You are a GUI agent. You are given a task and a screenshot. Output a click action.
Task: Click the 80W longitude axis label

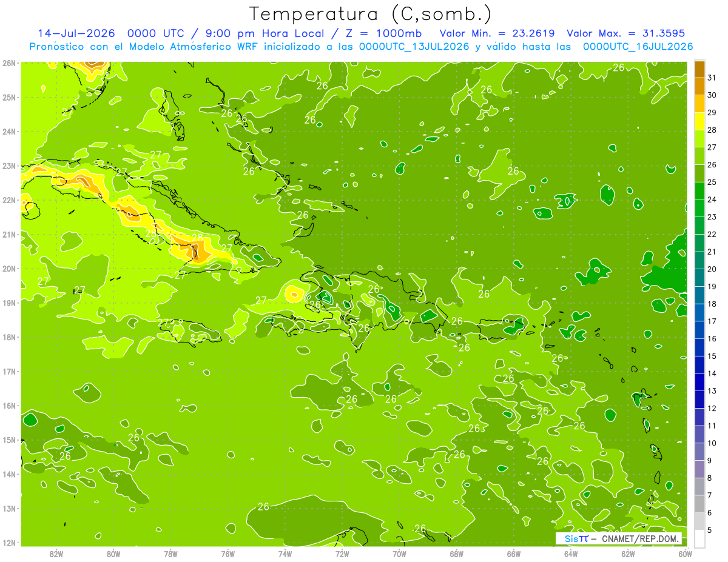[x=113, y=554]
